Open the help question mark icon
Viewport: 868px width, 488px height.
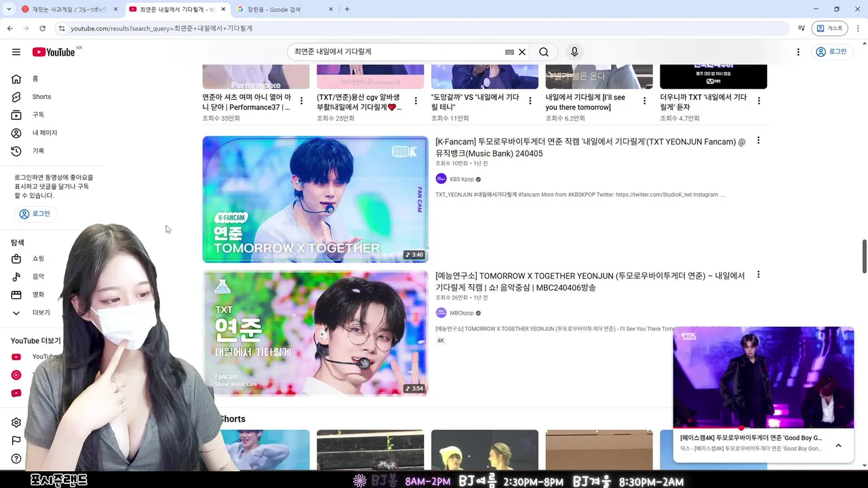click(x=16, y=459)
